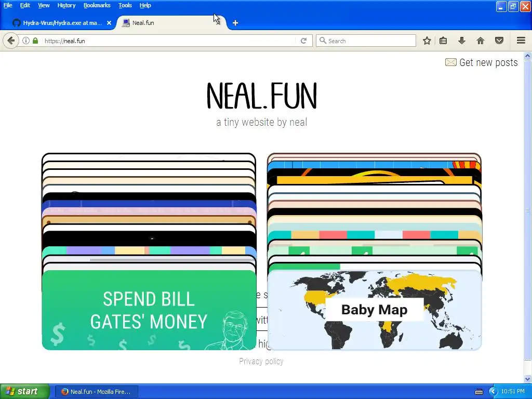This screenshot has width=532, height=399.
Task: Open the on-screen keyboard tray icon
Action: tap(478, 392)
